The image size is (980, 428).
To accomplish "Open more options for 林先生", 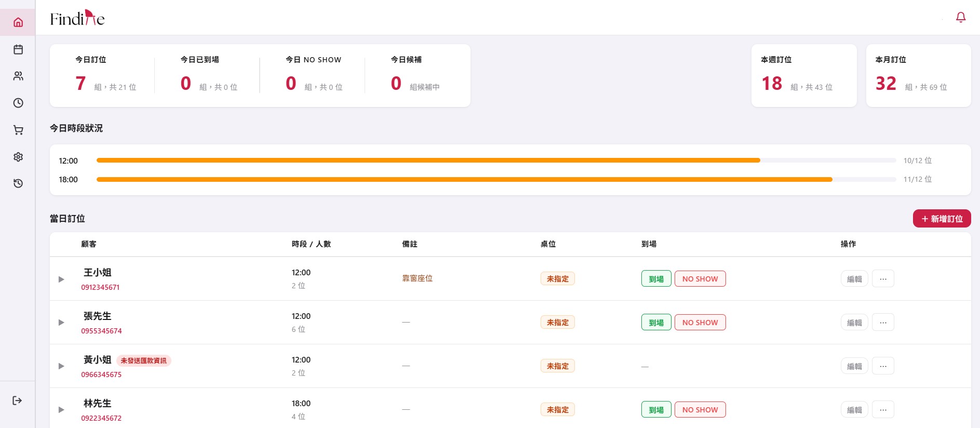I will coord(883,410).
